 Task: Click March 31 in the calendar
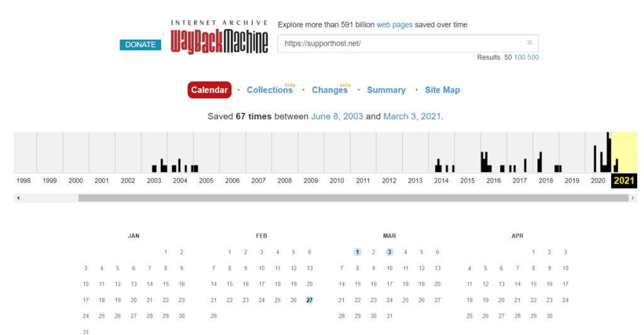pyautogui.click(x=389, y=316)
